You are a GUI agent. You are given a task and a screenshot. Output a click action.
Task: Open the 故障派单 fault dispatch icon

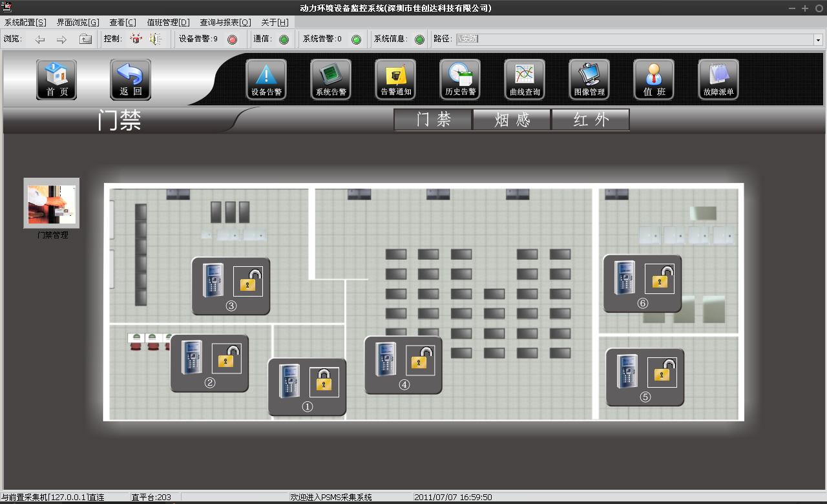pyautogui.click(x=718, y=79)
